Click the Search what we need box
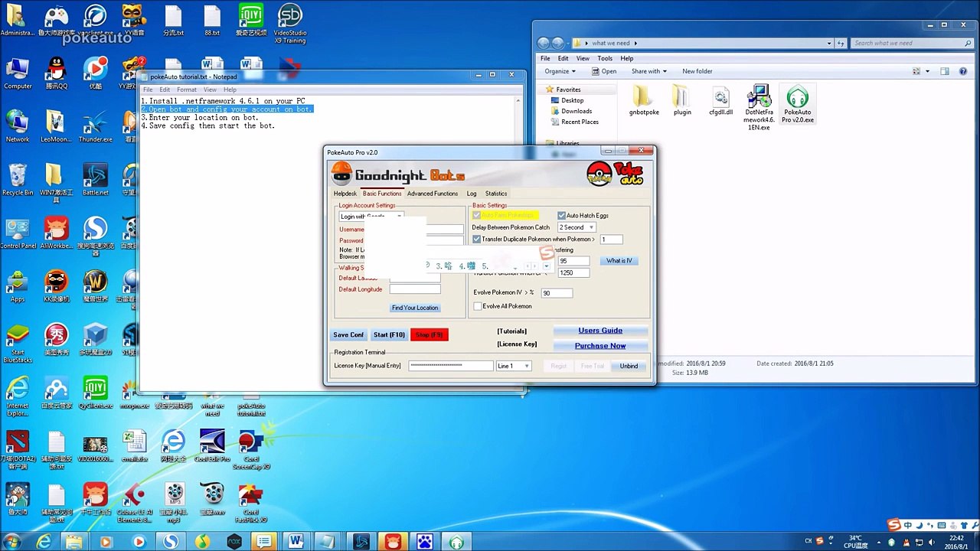The image size is (980, 551). 912,43
